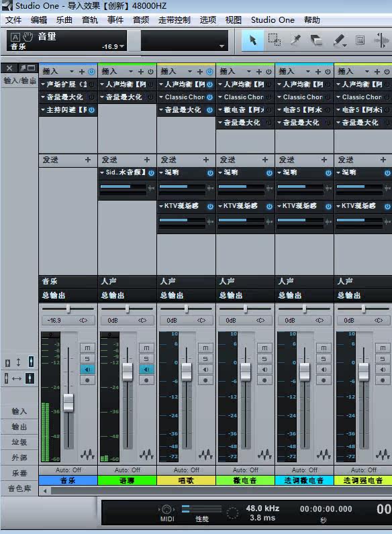This screenshot has width=392, height=534.
Task: Add a send on 音乐 channel
Action: 88,160
